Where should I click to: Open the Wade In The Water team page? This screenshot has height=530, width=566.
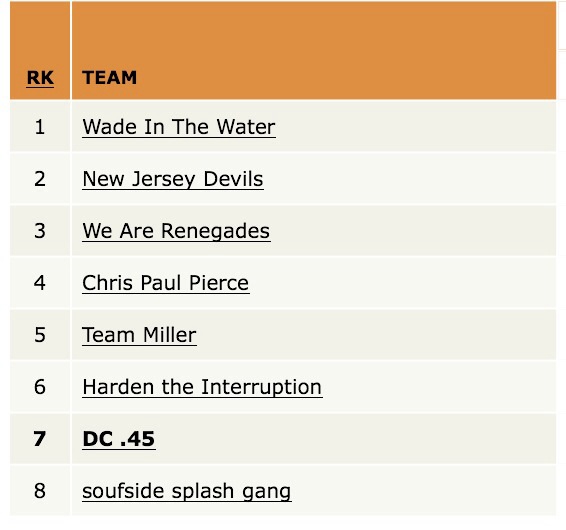pos(179,127)
